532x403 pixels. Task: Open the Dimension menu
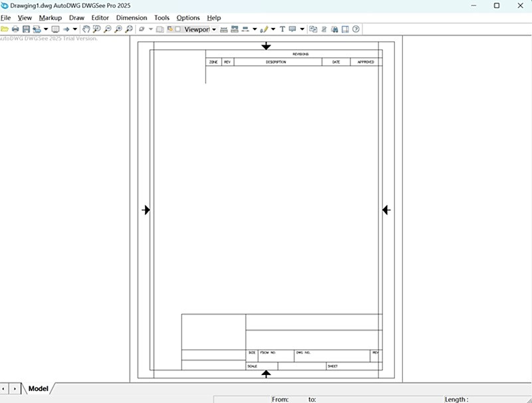click(x=131, y=18)
